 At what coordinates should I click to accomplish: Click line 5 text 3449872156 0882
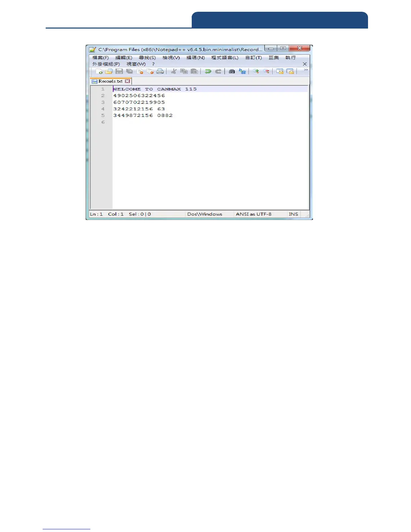coord(143,115)
